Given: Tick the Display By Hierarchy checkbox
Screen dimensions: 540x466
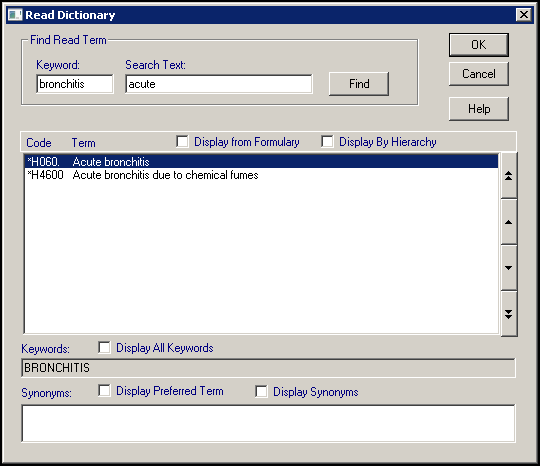Looking at the screenshot, I should click(x=327, y=142).
